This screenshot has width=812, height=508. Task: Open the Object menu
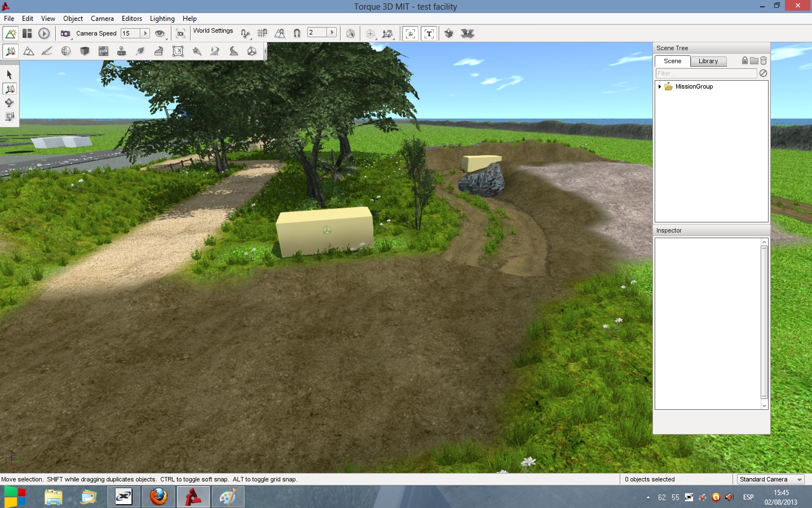pyautogui.click(x=73, y=19)
